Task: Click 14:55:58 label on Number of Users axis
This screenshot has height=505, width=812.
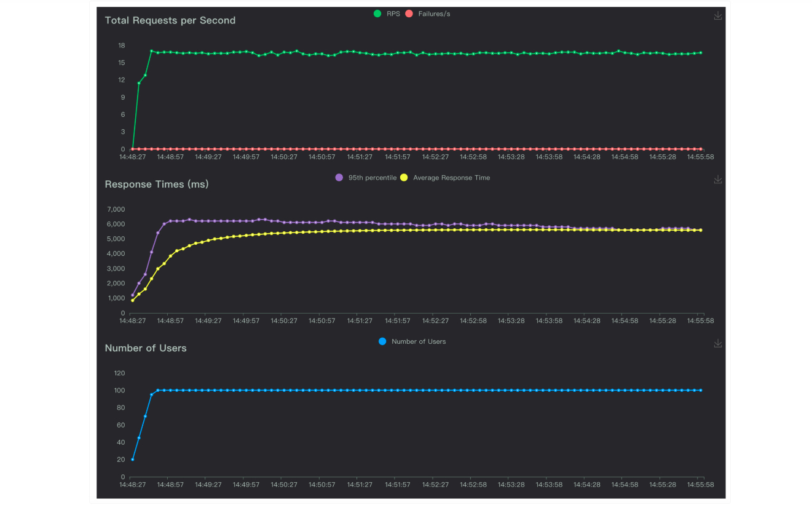Action: click(701, 484)
